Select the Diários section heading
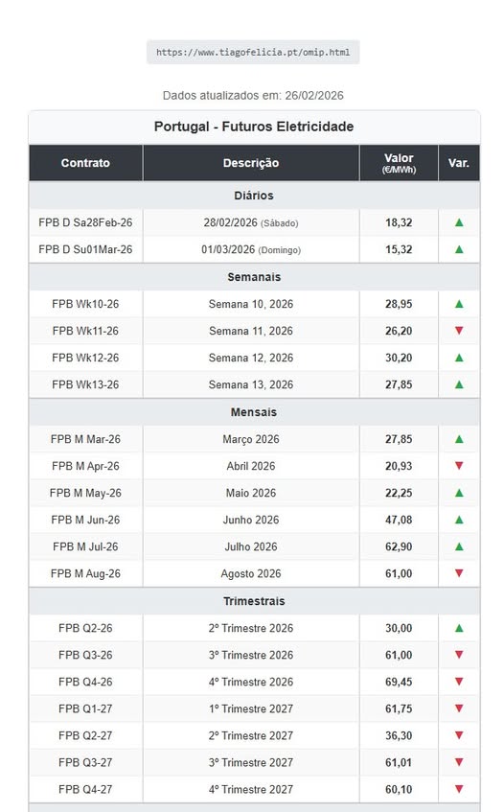 pos(254,196)
